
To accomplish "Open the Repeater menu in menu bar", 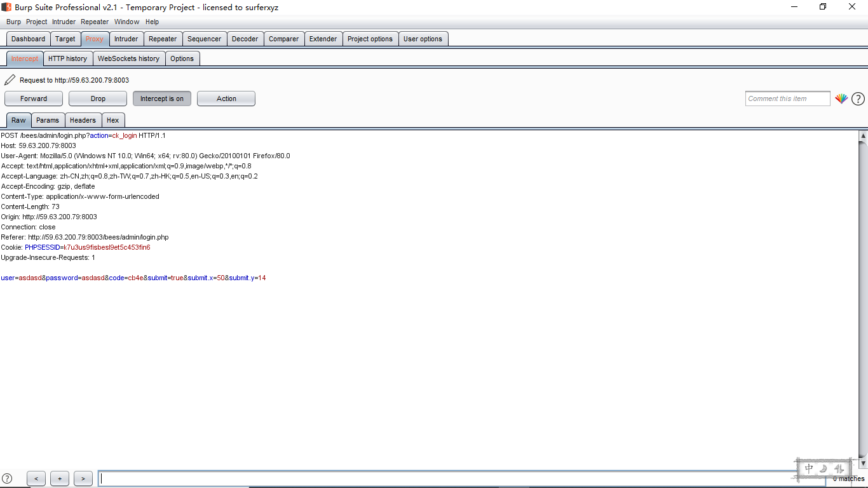I will [95, 22].
